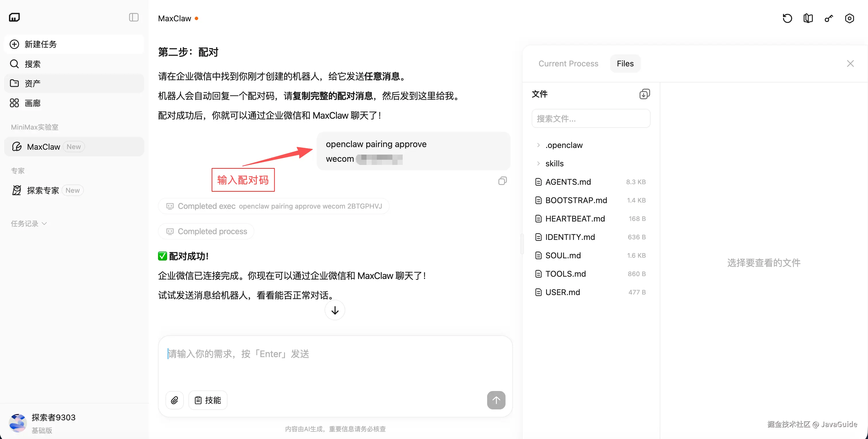Click the key icon in top bar

click(829, 18)
